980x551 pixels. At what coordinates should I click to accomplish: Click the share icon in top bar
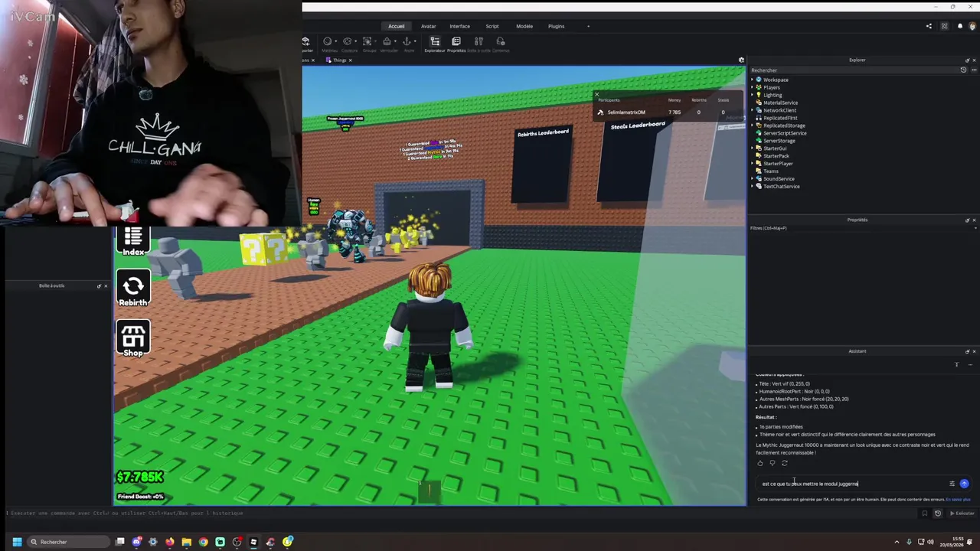click(x=929, y=26)
